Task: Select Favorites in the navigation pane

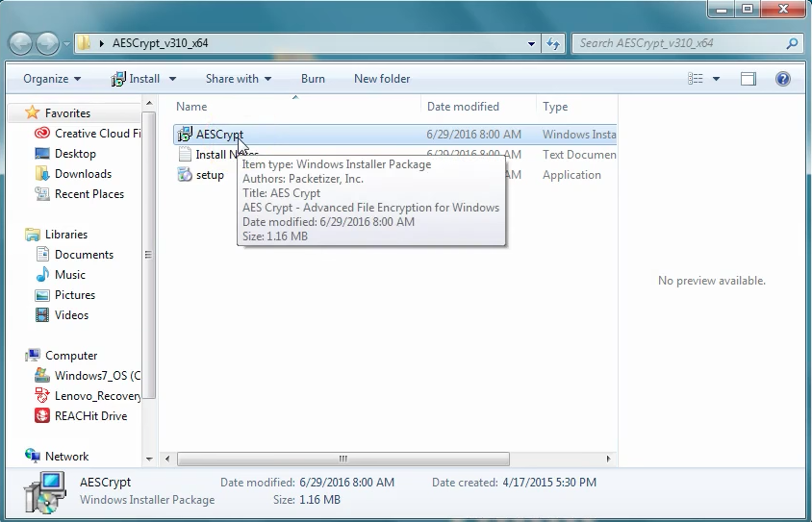Action: click(67, 112)
